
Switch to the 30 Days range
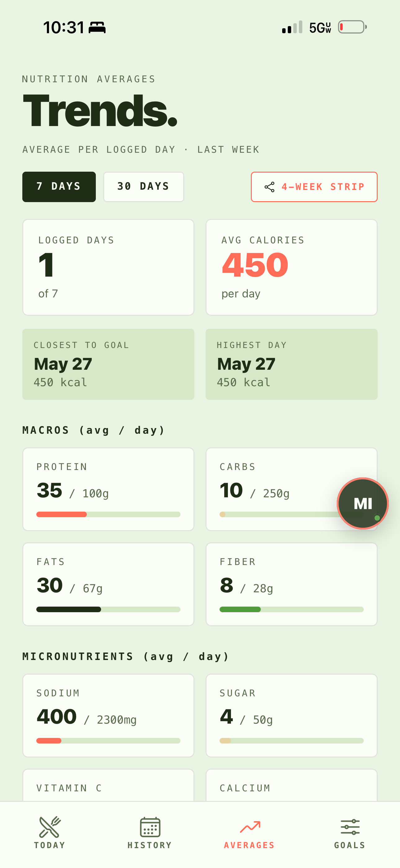(144, 187)
